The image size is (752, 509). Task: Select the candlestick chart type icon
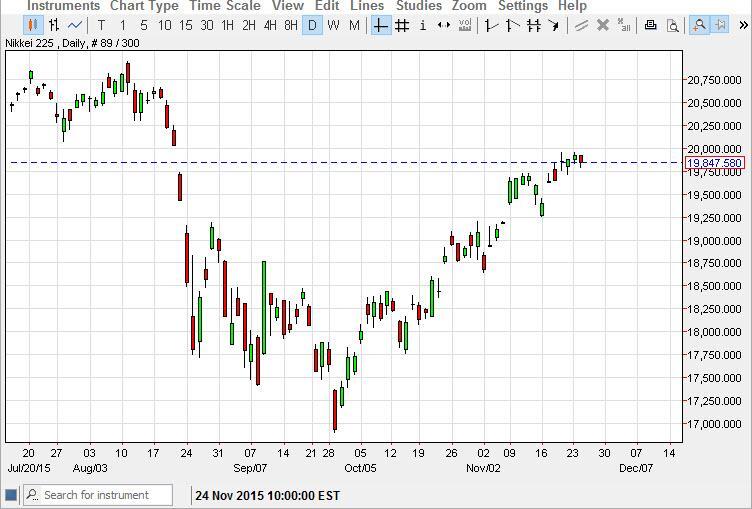point(32,25)
